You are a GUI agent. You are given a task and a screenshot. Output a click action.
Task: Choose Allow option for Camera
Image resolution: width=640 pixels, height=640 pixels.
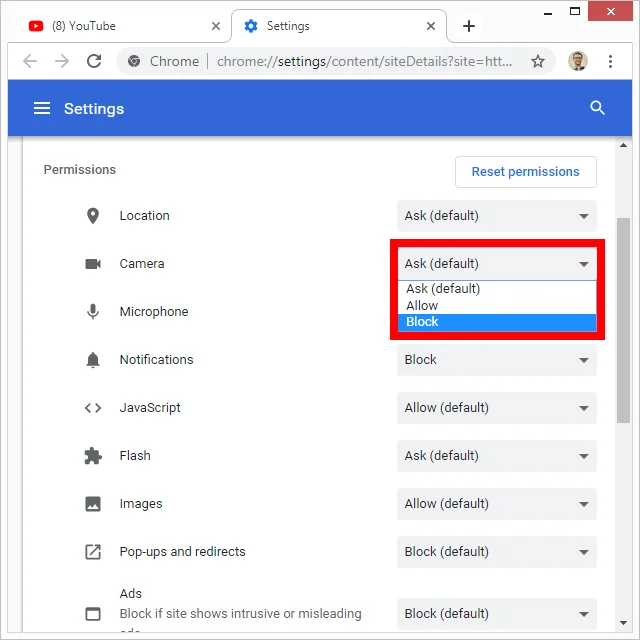pyautogui.click(x=497, y=305)
